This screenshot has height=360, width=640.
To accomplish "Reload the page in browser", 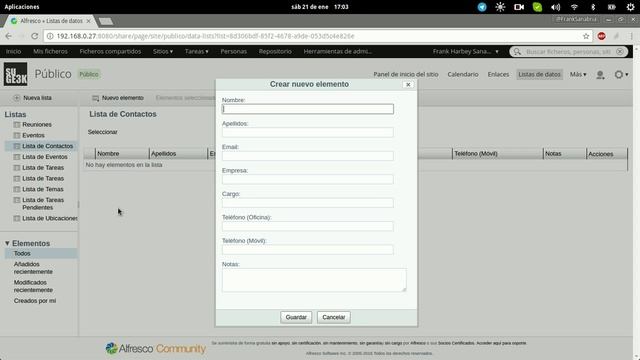I will coord(35,36).
